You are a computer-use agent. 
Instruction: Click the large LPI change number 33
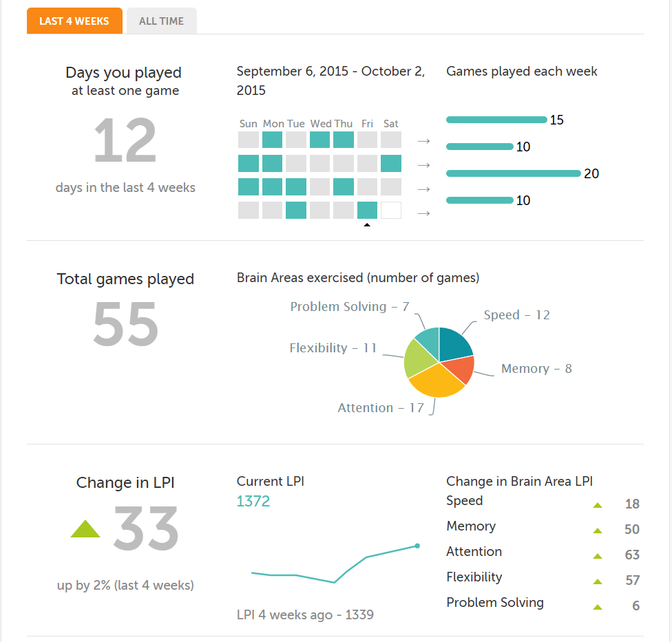point(146,528)
